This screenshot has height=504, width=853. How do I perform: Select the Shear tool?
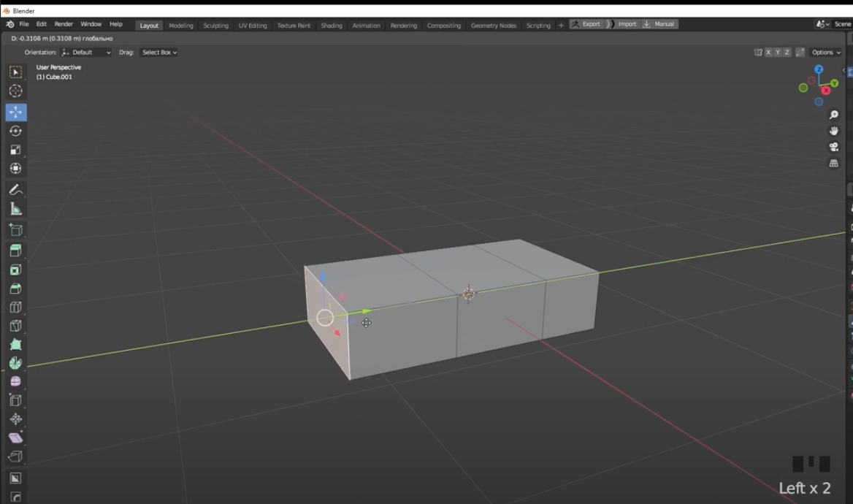pos(15,438)
